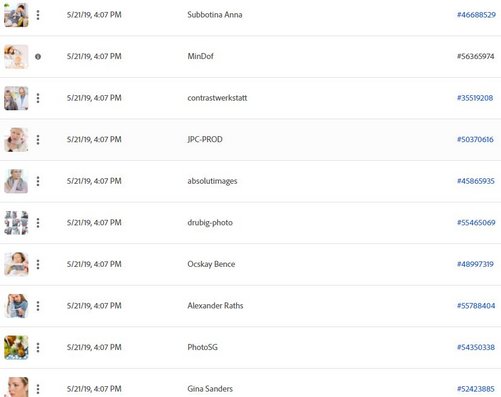
Task: Select the Alexander Raths row thumbnail
Action: [16, 306]
